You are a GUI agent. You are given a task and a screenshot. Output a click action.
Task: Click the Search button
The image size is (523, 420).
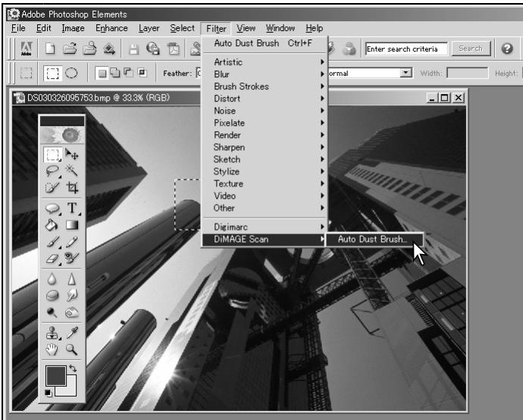point(471,49)
